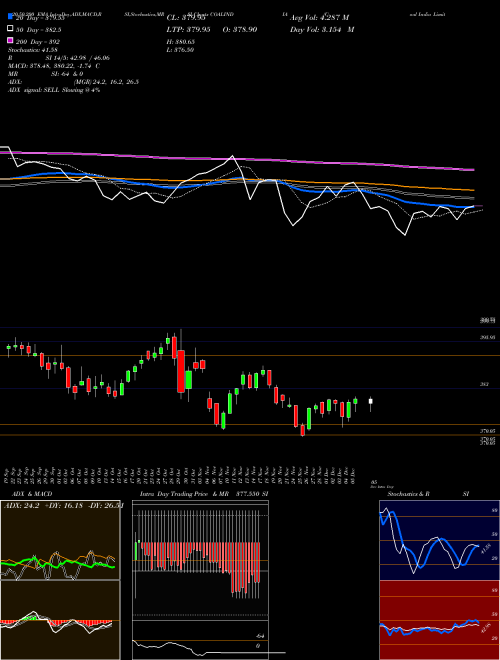Click the blue Stochastics chart panel
Image resolution: width=500 pixels, height=660 pixels.
coord(439,540)
